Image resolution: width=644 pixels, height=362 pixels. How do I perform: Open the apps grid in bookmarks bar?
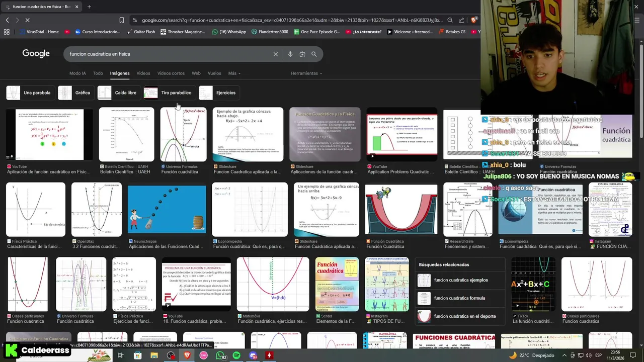click(7, 32)
